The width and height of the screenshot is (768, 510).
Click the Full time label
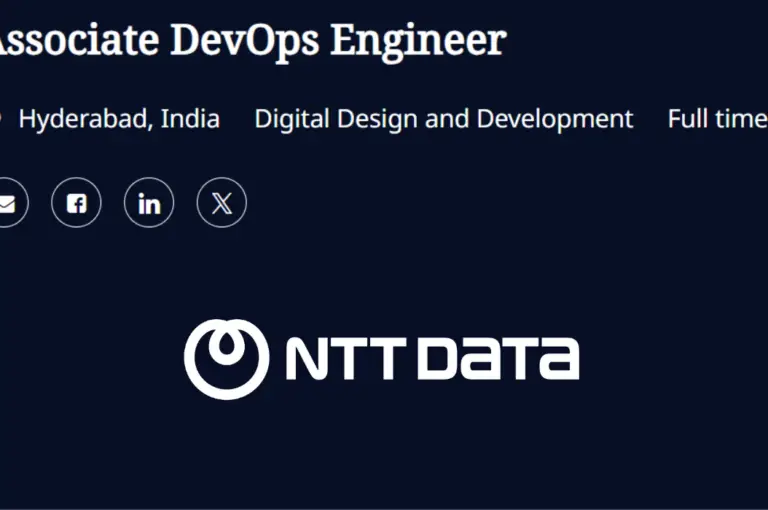(x=718, y=119)
